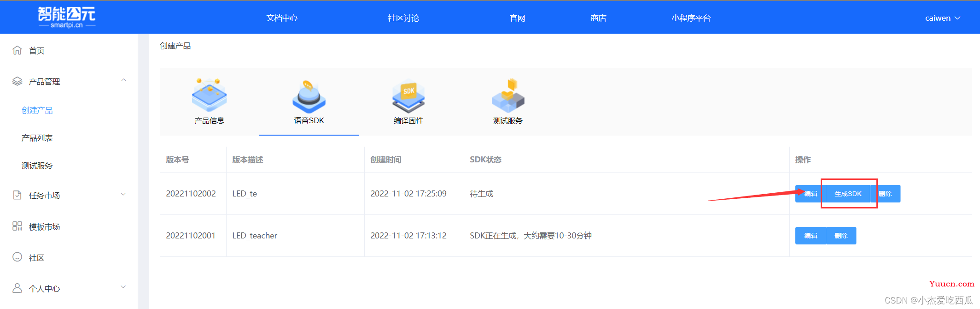
Task: Click the smartpi.cn logo
Action: tap(67, 18)
